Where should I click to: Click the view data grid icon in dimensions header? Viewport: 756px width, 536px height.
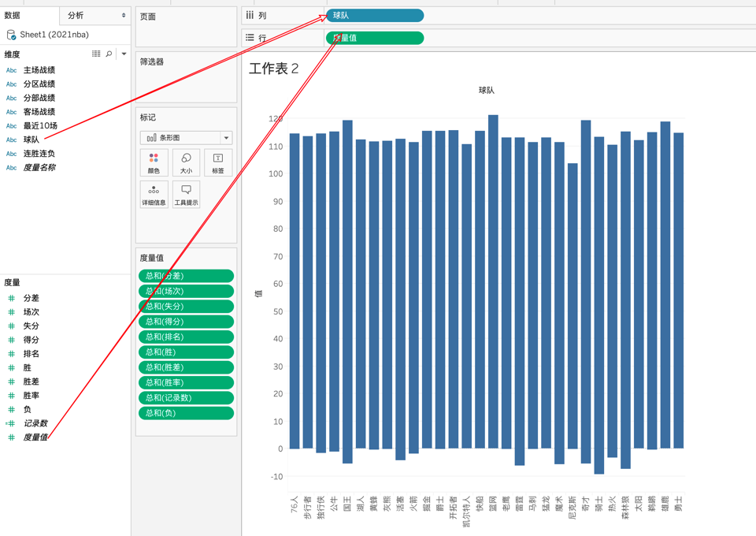tap(96, 54)
